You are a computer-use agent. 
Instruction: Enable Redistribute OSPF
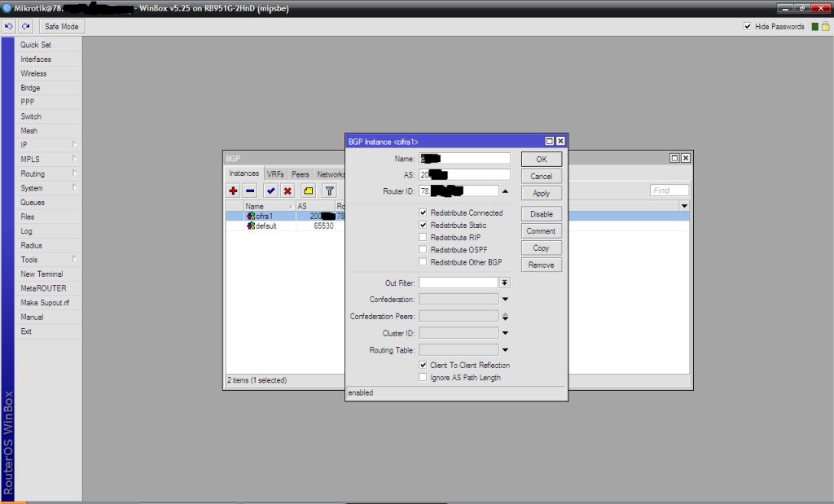[423, 249]
